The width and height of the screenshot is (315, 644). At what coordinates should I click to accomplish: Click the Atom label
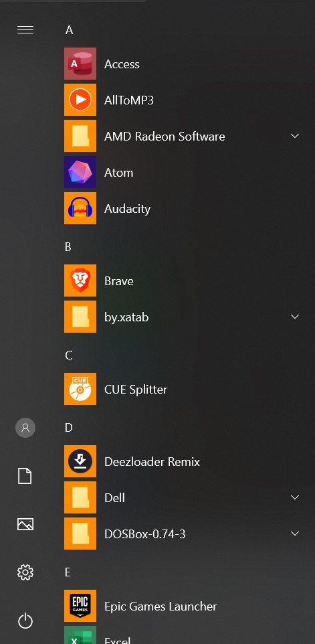pyautogui.click(x=118, y=173)
